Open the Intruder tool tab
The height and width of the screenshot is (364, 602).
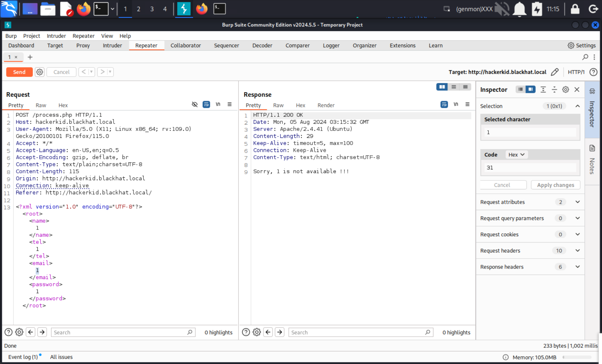[x=112, y=45]
